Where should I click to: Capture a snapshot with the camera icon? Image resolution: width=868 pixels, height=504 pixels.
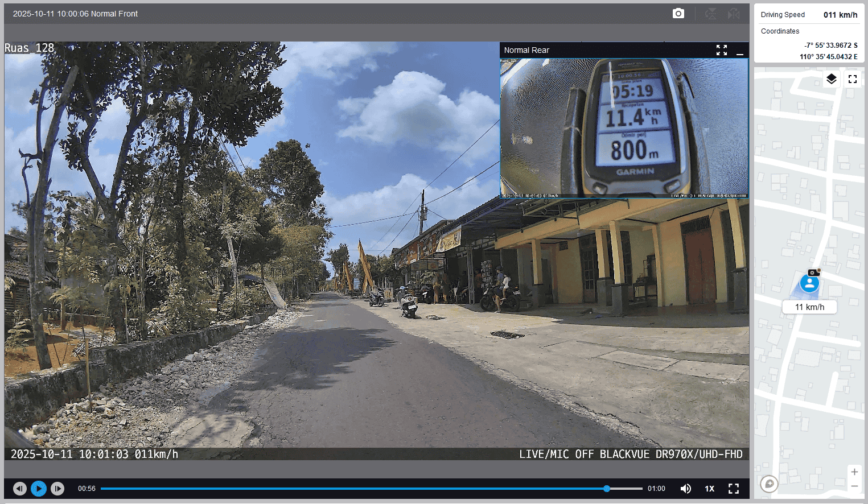coord(678,14)
